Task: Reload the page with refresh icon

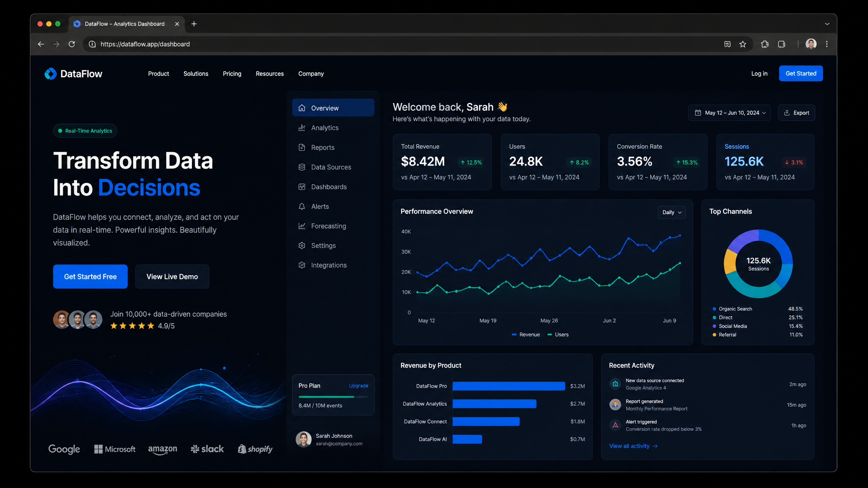Action: point(72,44)
